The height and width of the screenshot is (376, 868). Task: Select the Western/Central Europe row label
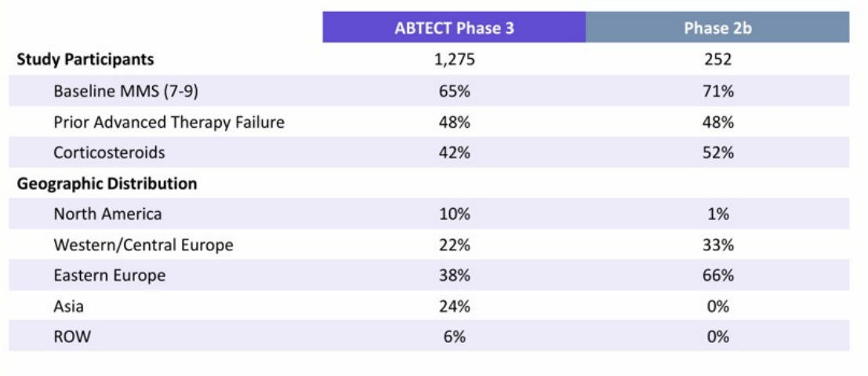[x=143, y=245]
